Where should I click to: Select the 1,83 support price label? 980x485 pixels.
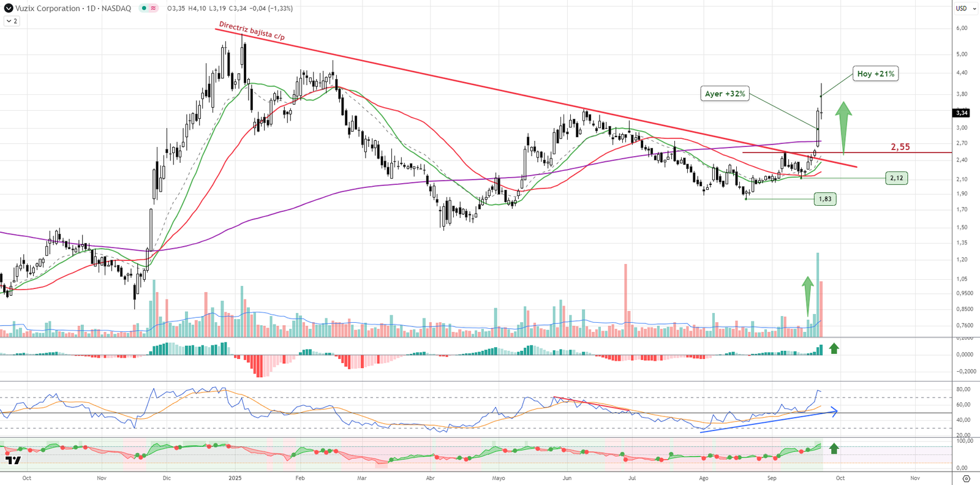coord(825,199)
